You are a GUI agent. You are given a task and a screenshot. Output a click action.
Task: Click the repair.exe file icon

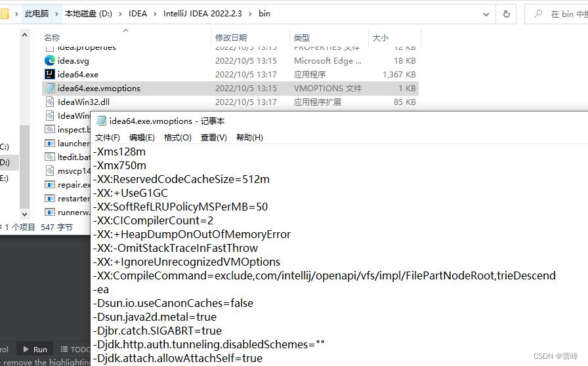point(49,184)
